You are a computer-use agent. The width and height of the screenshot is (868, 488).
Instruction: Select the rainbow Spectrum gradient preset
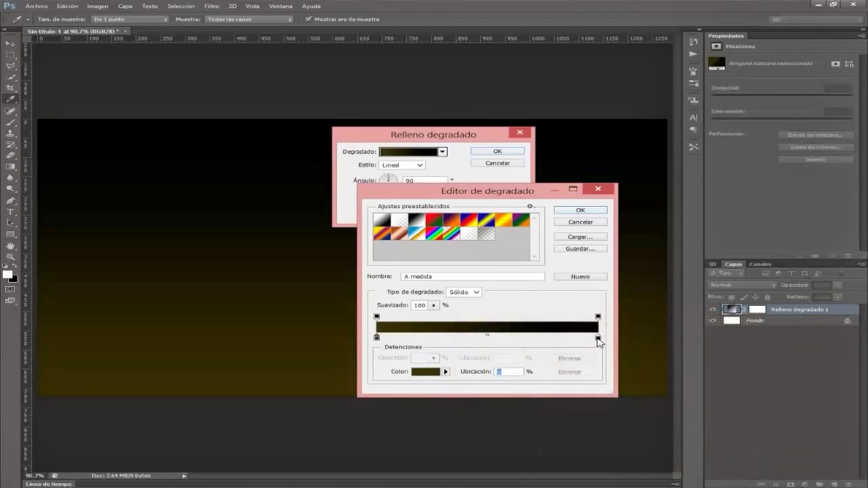433,234
